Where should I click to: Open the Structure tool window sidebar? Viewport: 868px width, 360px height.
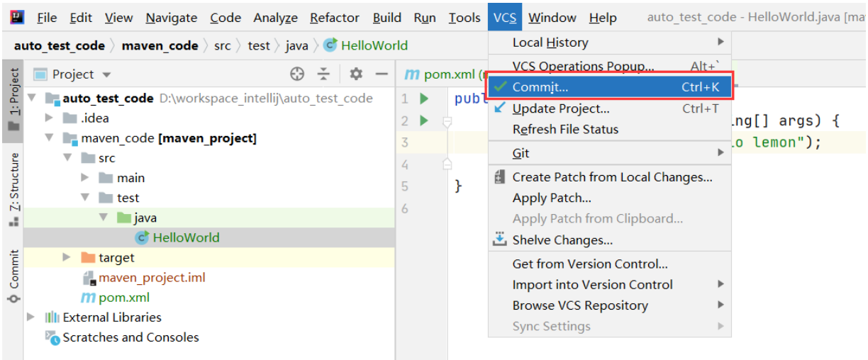[13, 188]
